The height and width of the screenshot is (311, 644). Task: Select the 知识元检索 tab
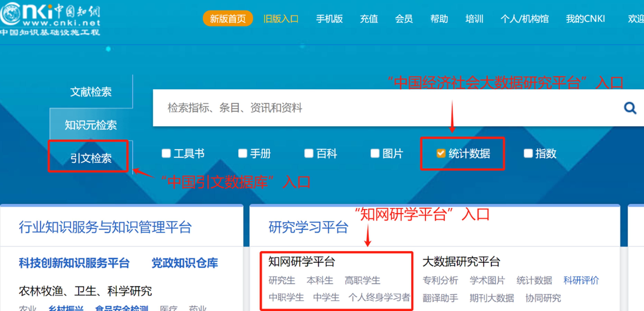[x=91, y=125]
